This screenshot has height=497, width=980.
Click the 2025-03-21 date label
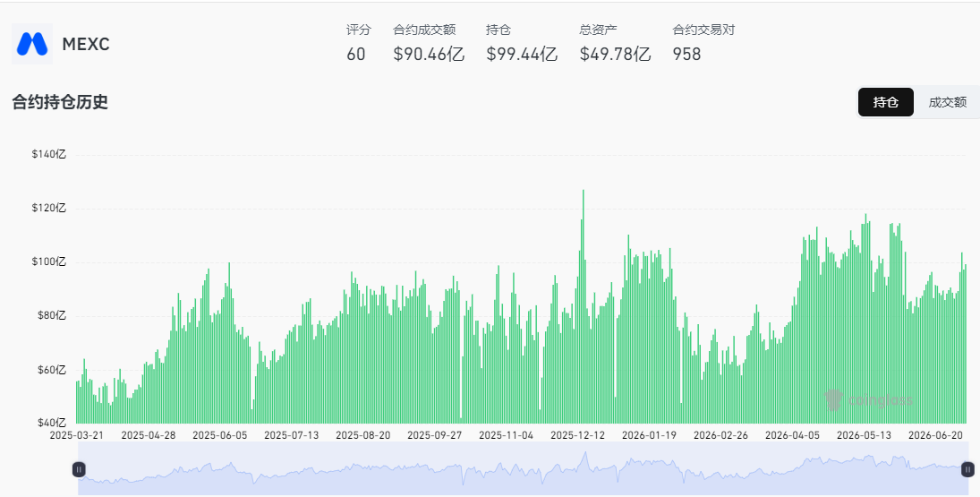[77, 434]
